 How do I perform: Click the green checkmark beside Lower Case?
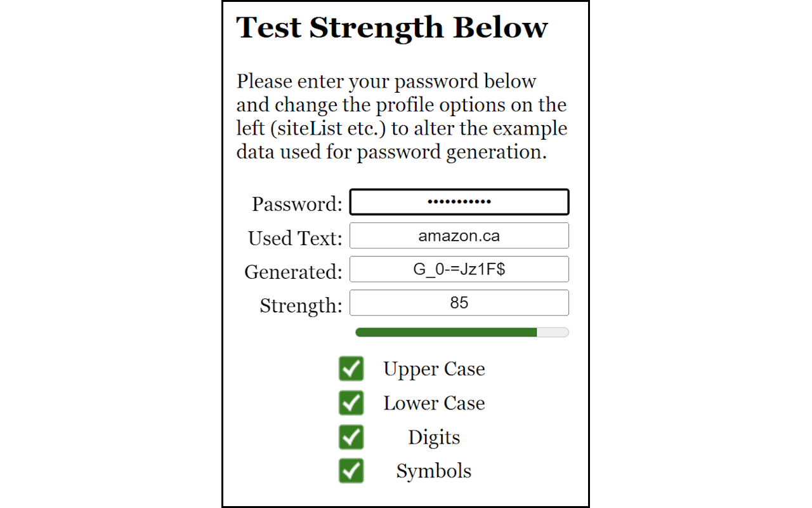351,403
